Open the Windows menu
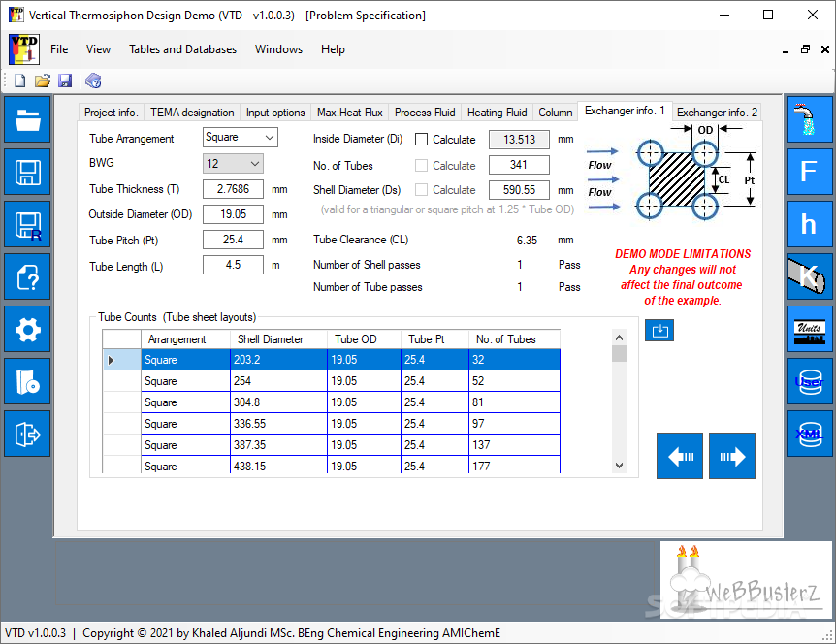 279,49
